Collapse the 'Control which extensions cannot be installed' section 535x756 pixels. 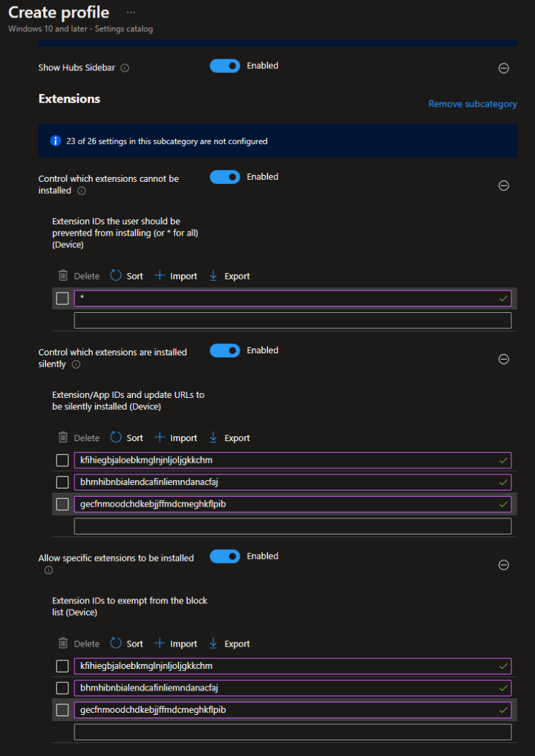(x=504, y=186)
